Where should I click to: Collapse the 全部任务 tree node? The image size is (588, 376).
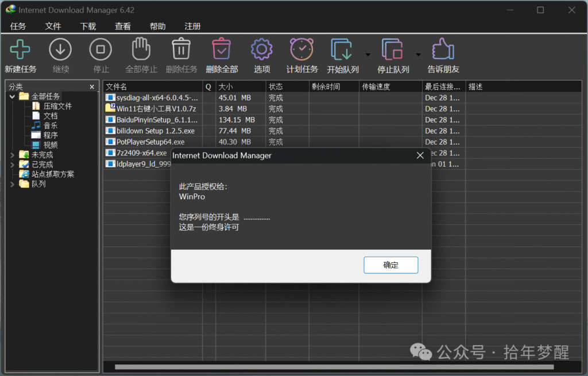click(13, 96)
